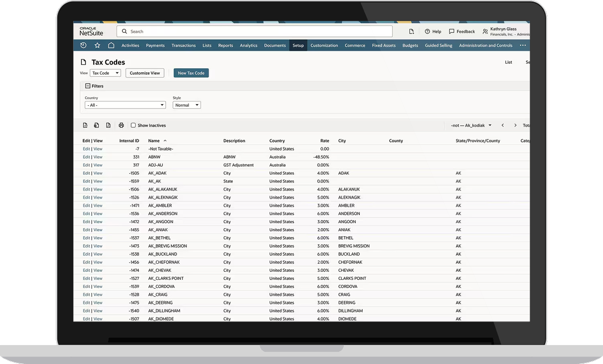Export the list as PDF
The image size is (603, 364).
point(108,125)
